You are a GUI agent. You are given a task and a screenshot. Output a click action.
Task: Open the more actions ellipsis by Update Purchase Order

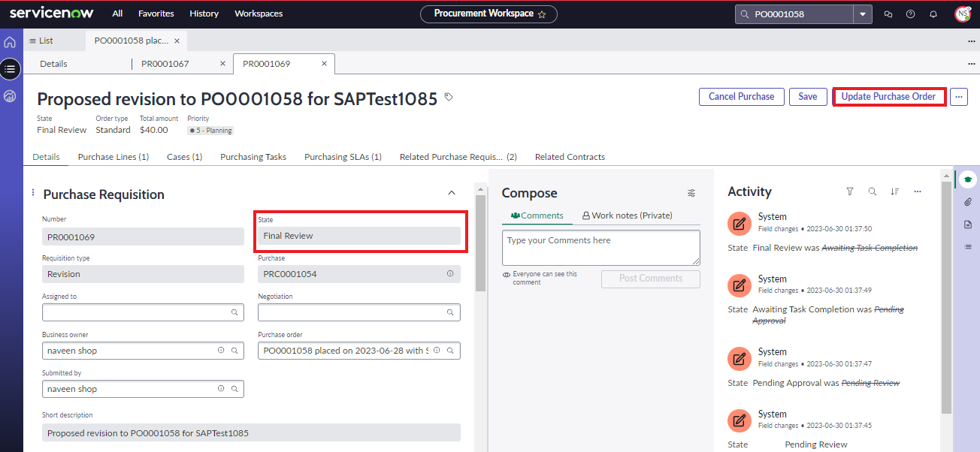tap(958, 96)
